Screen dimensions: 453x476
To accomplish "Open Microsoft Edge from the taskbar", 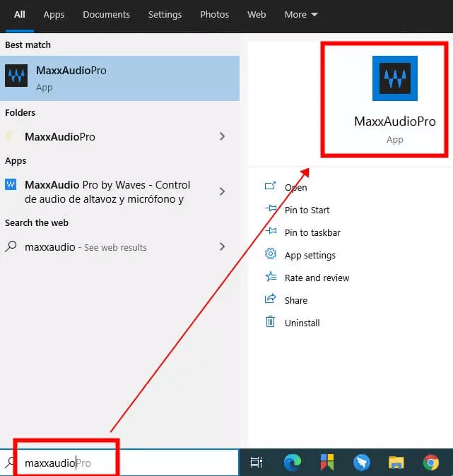I will click(x=292, y=463).
